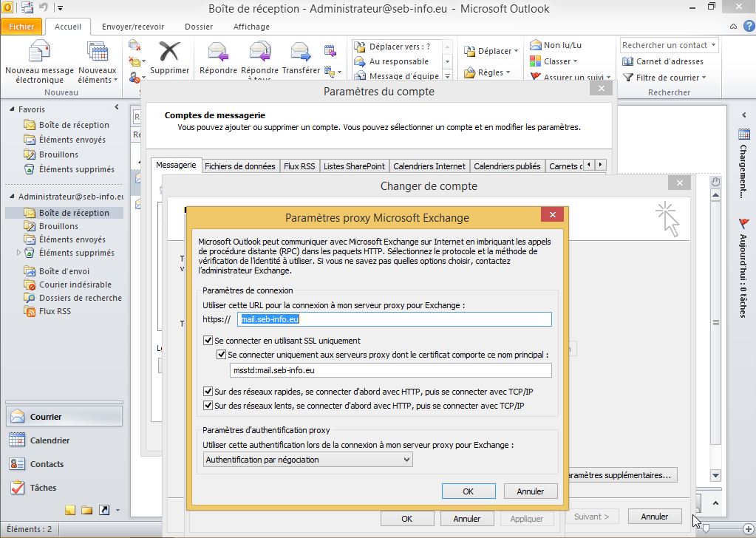The width and height of the screenshot is (756, 538).
Task: Open Carnet d'adresses from the ribbon
Action: point(662,61)
